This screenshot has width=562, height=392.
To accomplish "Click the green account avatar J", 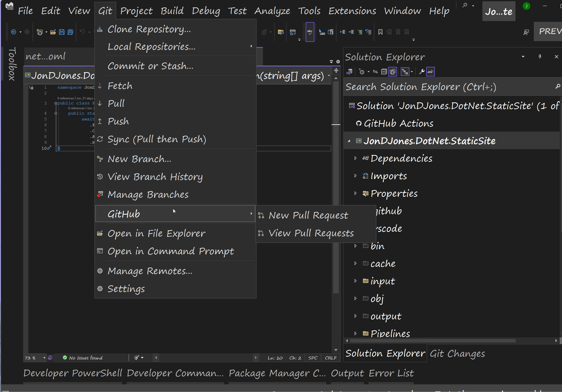I will (526, 6).
